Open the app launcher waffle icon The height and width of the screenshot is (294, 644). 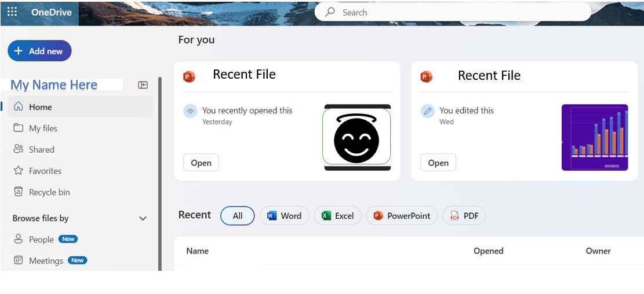point(12,12)
